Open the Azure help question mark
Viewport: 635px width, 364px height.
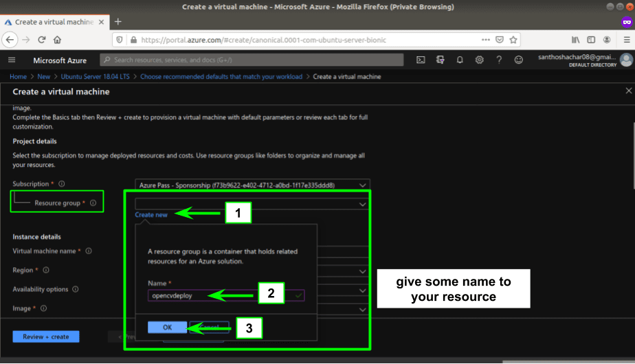coord(499,60)
